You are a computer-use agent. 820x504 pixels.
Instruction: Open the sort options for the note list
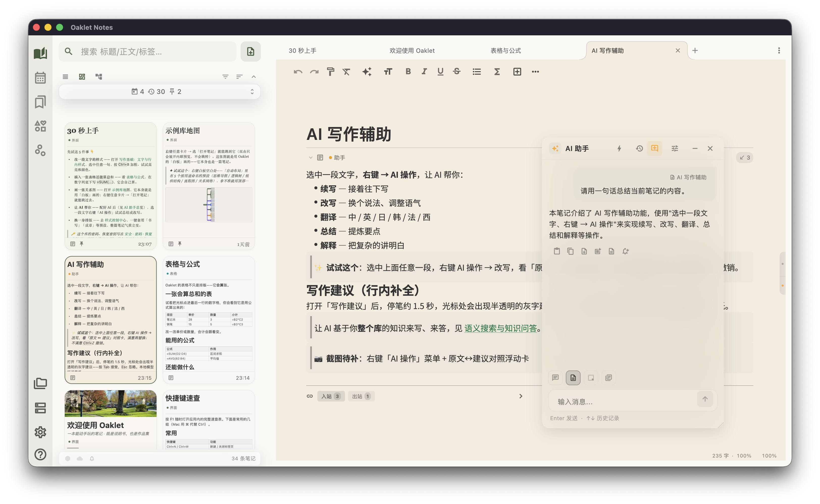pos(239,77)
